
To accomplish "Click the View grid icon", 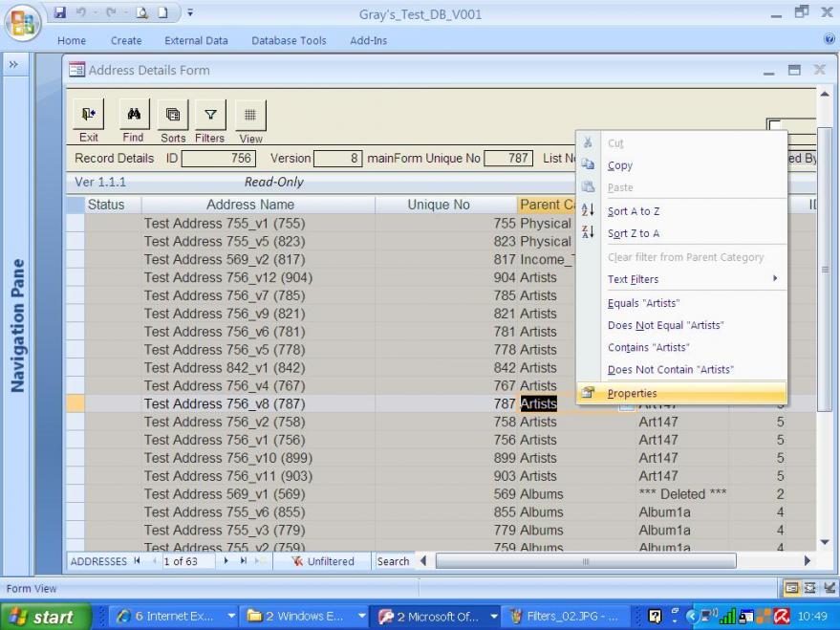I will [x=250, y=116].
